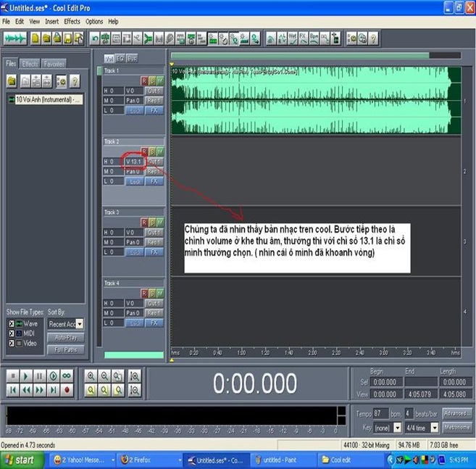Screen dimensions: 476x469
Task: Click the question mark Help toolbar icon
Action: tap(373, 39)
